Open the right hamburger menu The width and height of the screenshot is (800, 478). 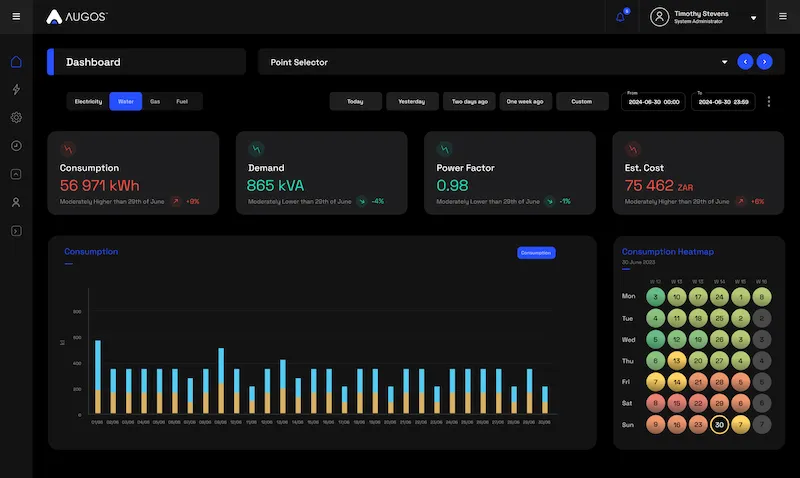click(x=783, y=16)
